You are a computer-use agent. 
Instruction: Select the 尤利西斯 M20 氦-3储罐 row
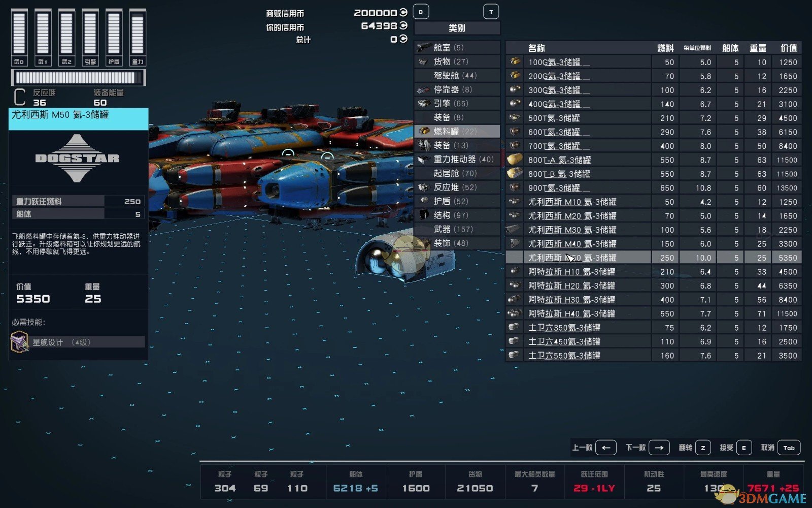coord(654,215)
